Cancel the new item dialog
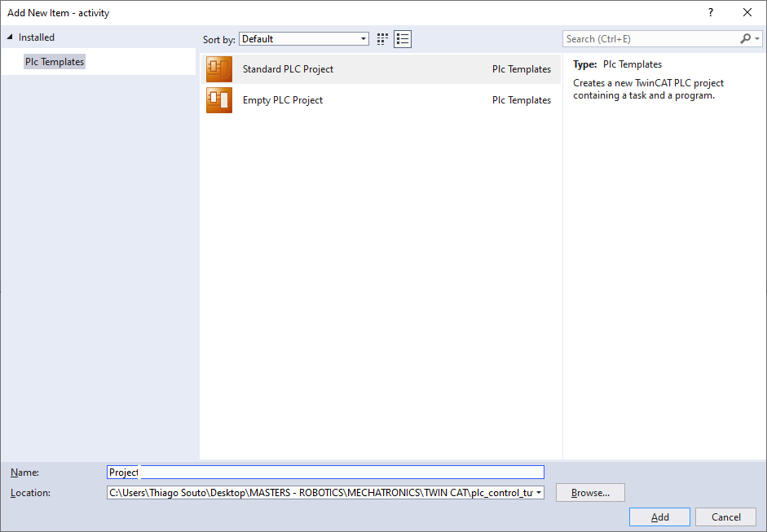 point(725,517)
